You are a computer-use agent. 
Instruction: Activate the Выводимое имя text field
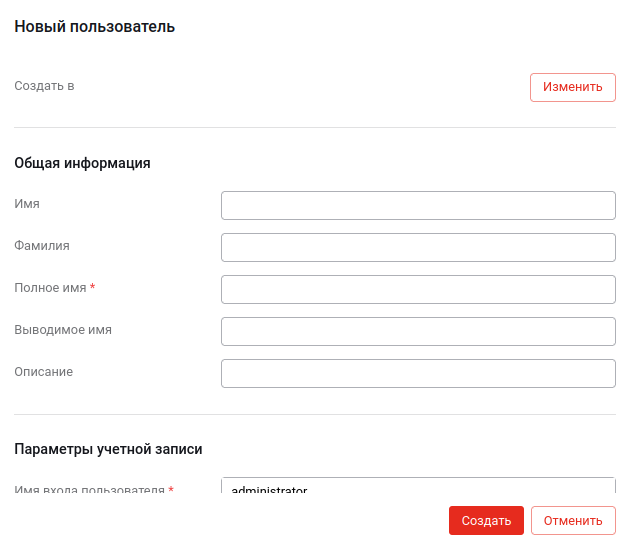coord(417,331)
